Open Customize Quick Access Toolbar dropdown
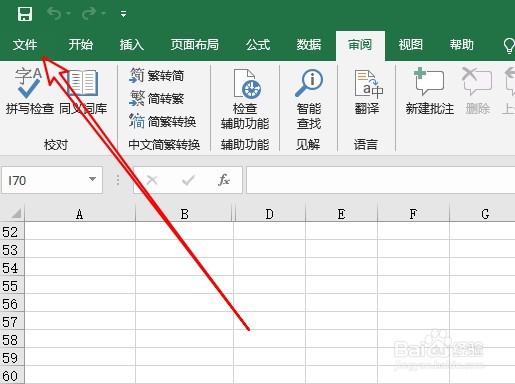Image resolution: width=515 pixels, height=384 pixels. point(123,14)
